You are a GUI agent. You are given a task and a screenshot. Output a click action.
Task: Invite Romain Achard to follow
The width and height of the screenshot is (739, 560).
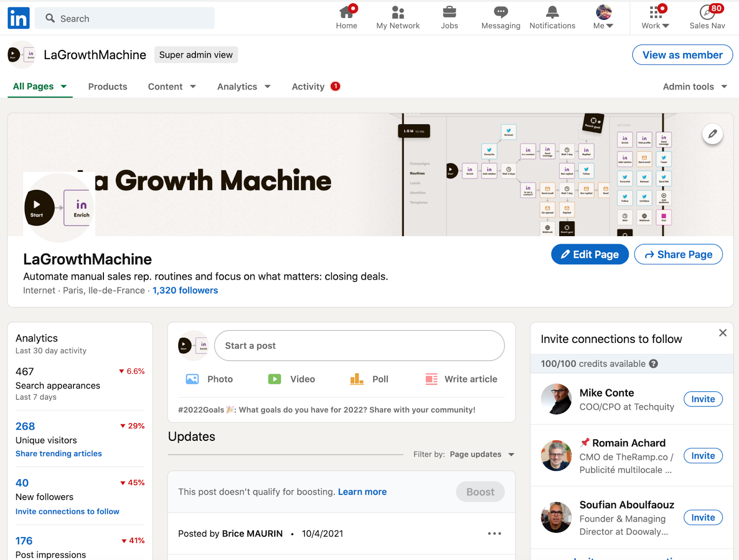703,456
